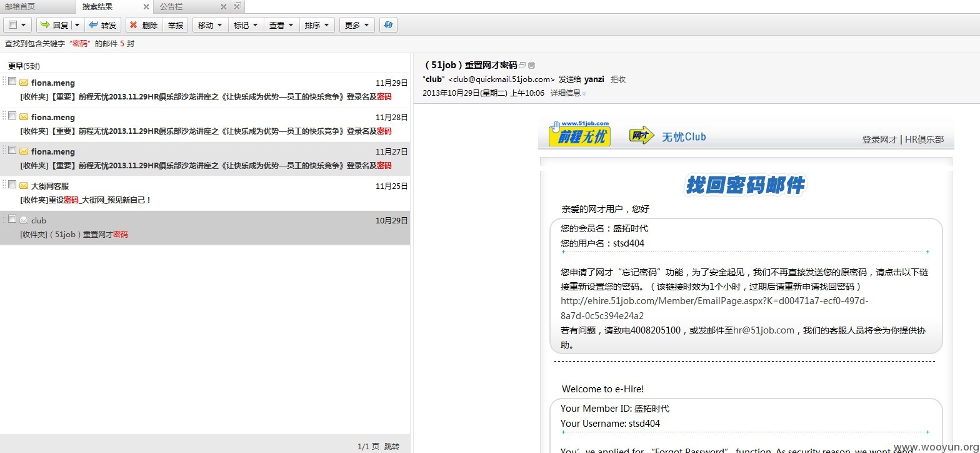
Task: Click recipient name yanzi
Action: (x=594, y=79)
